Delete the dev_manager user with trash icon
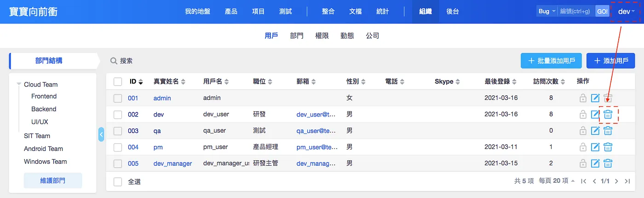The height and width of the screenshot is (198, 644). (x=608, y=163)
